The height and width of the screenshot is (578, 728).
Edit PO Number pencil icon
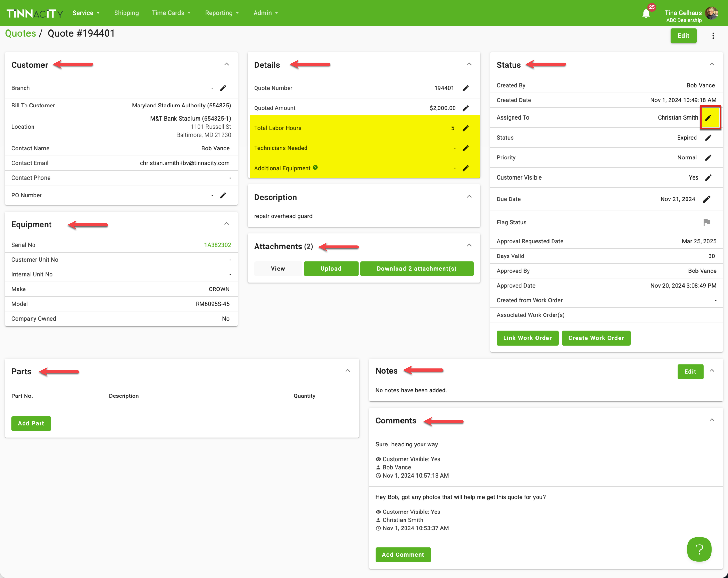pyautogui.click(x=223, y=195)
